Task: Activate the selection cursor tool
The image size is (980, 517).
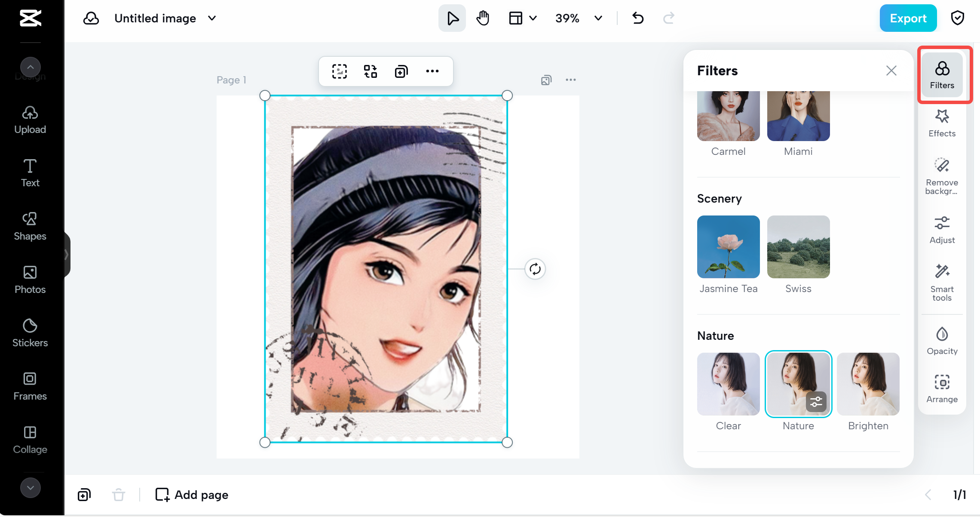Action: pos(452,18)
